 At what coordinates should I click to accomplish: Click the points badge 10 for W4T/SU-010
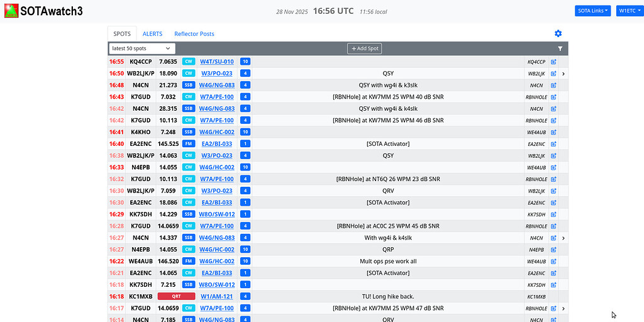click(245, 62)
